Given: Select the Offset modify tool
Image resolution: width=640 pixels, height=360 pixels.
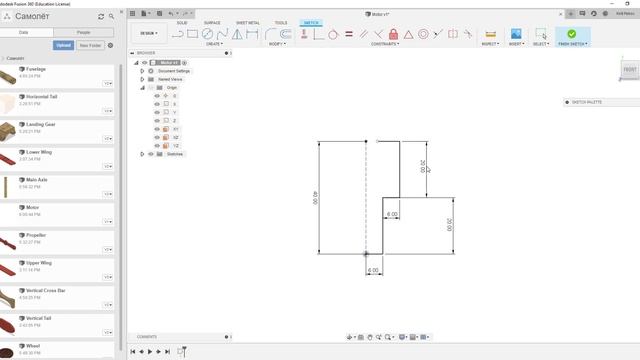Looking at the screenshot, I should tap(285, 34).
